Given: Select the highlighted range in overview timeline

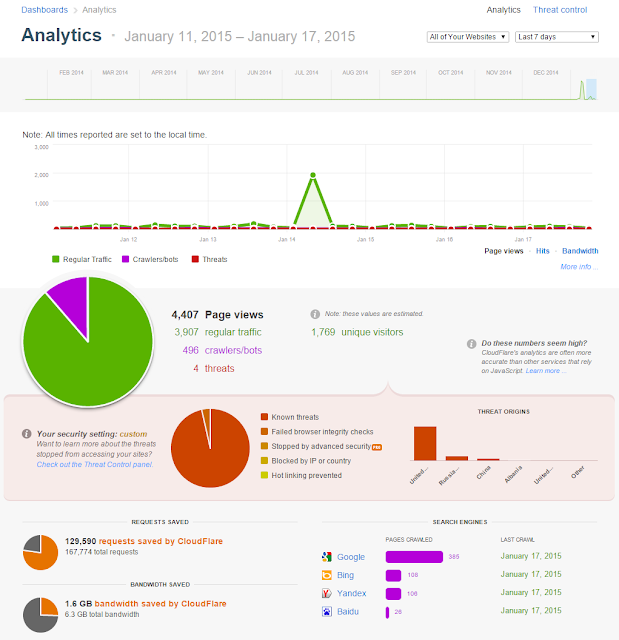Looking at the screenshot, I should tap(591, 89).
